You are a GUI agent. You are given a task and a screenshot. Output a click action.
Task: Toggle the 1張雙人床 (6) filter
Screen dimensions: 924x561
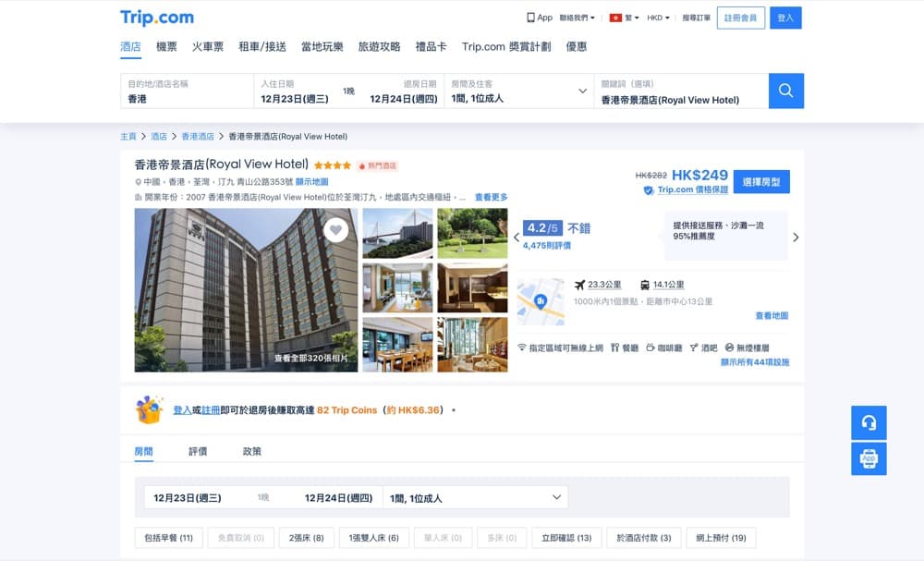pyautogui.click(x=373, y=538)
